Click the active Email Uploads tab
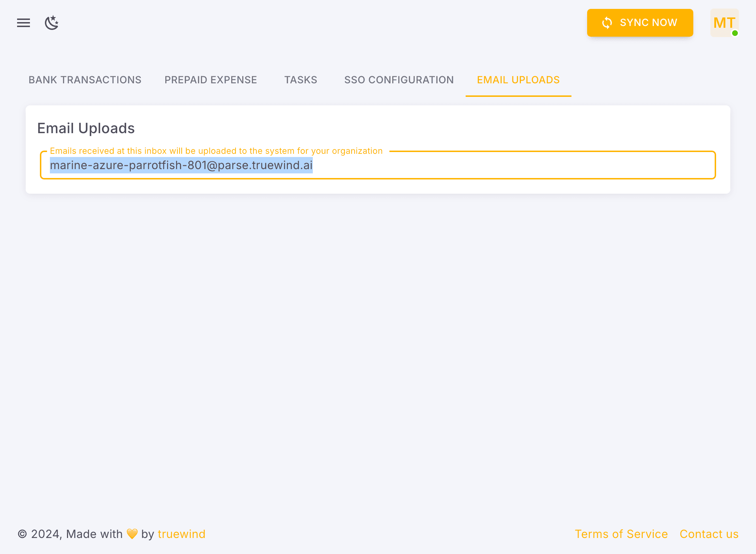 pyautogui.click(x=518, y=80)
